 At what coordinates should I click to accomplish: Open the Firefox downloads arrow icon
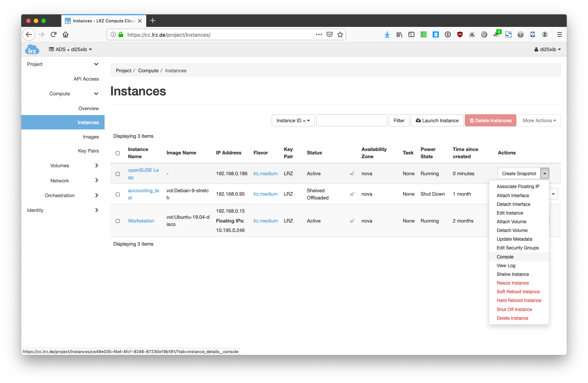pyautogui.click(x=387, y=34)
